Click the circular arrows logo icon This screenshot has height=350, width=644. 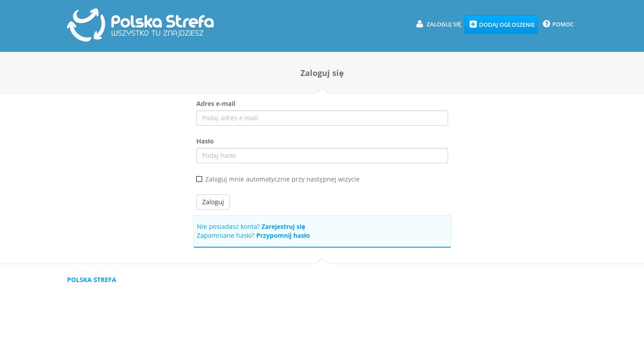[86, 25]
